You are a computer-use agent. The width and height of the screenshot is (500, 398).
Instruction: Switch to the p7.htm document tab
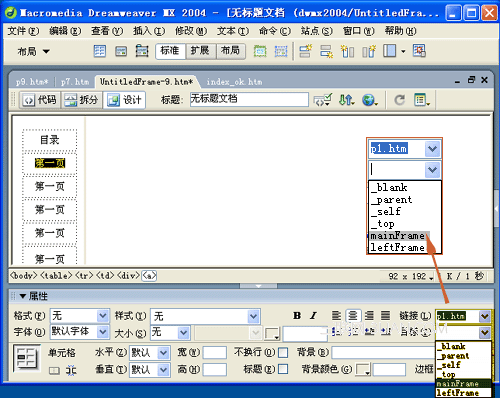(75, 82)
